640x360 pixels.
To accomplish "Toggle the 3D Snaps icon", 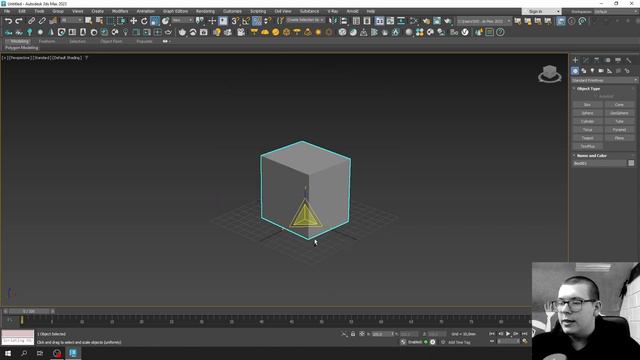I will tap(235, 21).
